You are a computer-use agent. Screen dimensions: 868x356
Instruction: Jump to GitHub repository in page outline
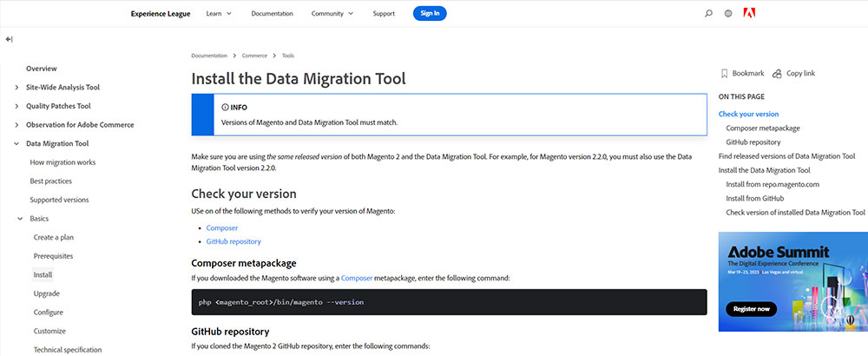[x=753, y=142]
